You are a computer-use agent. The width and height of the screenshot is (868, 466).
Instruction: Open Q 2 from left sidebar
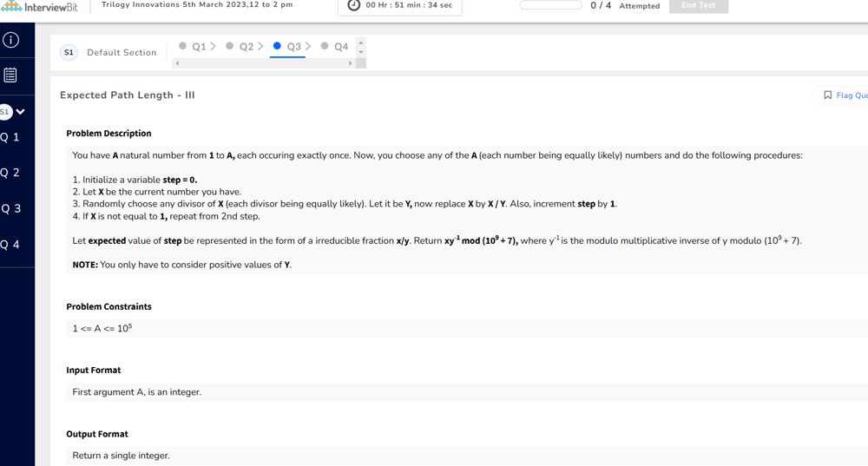(x=10, y=173)
